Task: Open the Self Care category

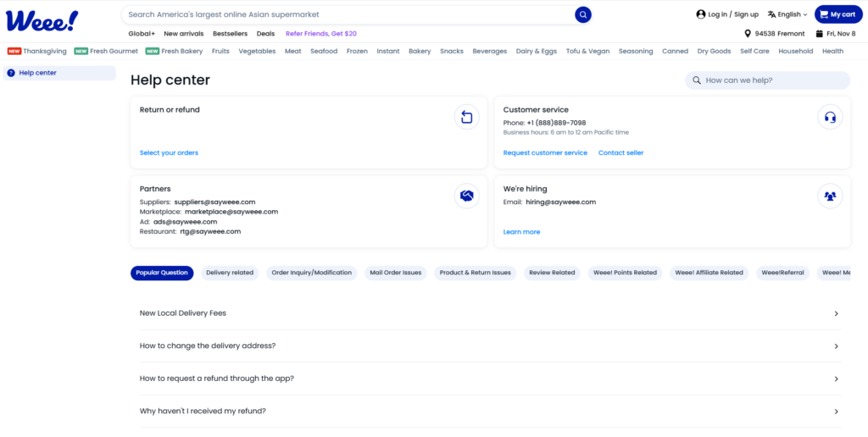Action: [x=755, y=52]
